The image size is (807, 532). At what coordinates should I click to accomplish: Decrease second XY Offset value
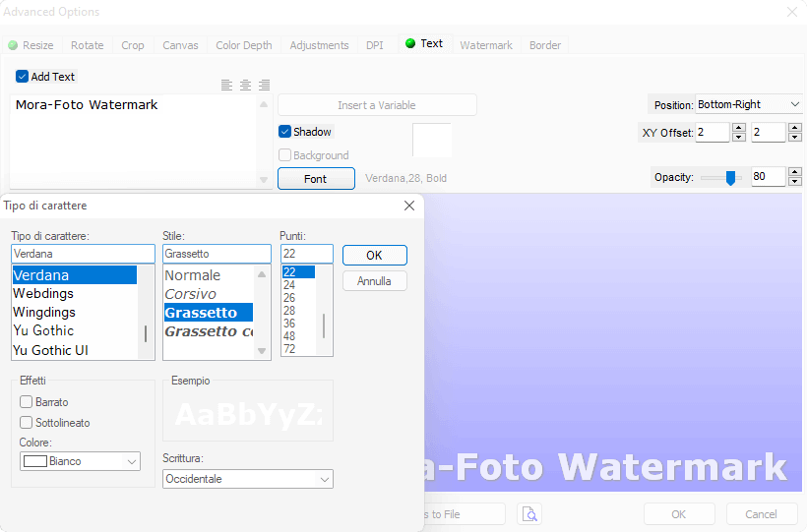click(x=795, y=137)
